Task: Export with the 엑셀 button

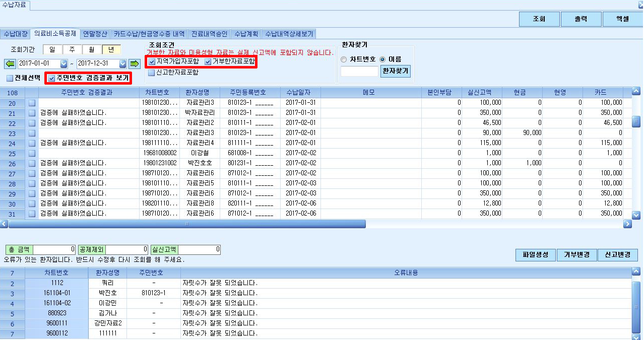Action: [623, 19]
